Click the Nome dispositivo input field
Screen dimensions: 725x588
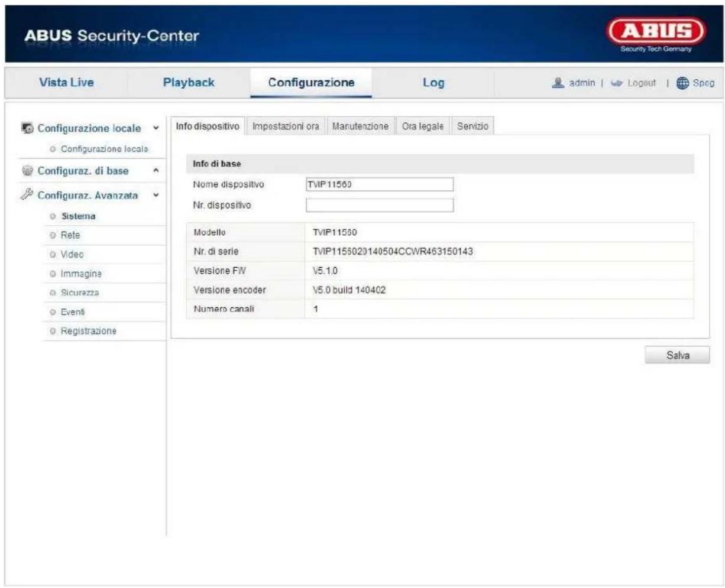tap(380, 184)
